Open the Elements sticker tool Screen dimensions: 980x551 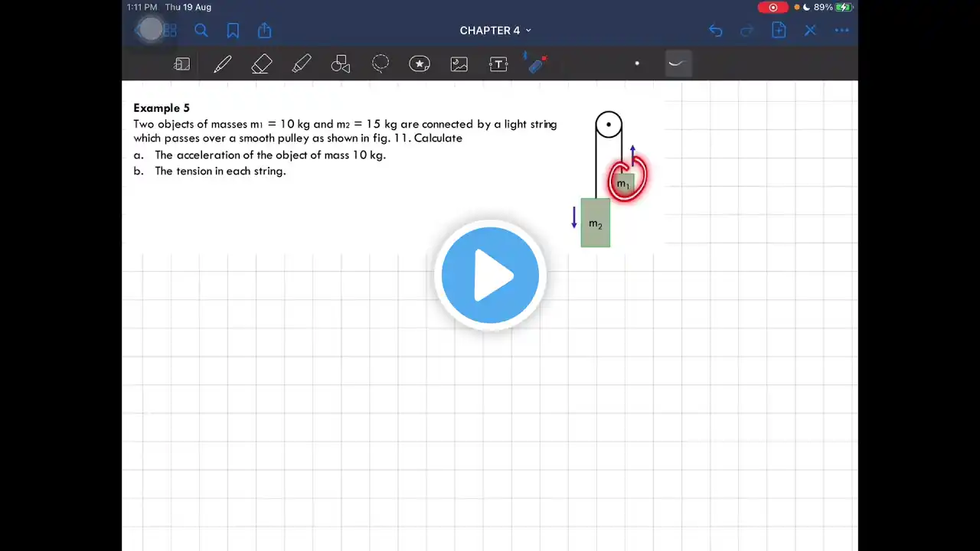420,64
